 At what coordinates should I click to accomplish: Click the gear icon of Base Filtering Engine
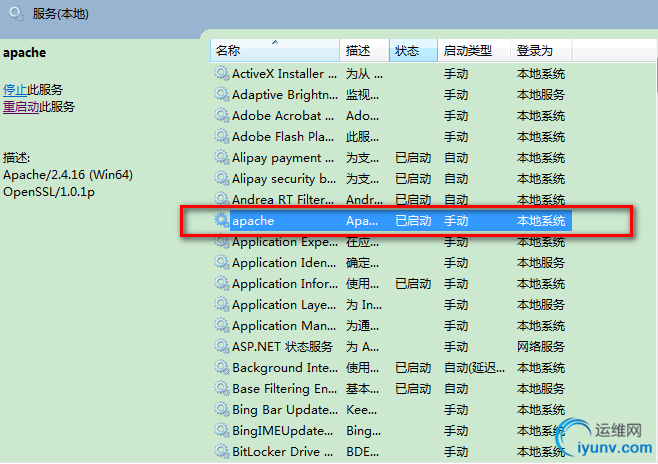coord(222,388)
